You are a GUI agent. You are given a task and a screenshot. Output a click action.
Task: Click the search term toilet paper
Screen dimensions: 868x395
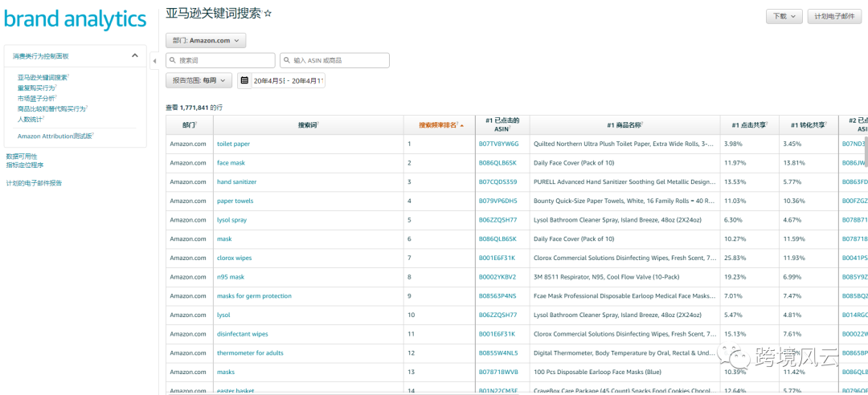click(233, 144)
